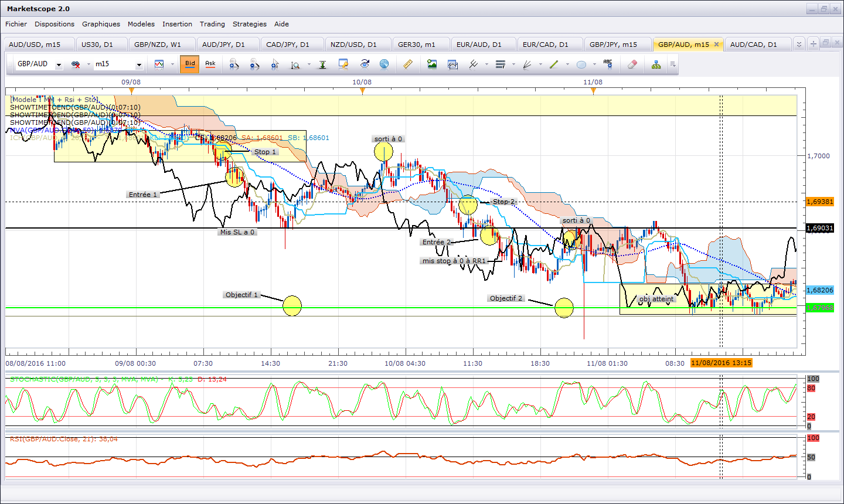The width and height of the screenshot is (844, 504).
Task: Open the Insertion menu
Action: click(177, 24)
